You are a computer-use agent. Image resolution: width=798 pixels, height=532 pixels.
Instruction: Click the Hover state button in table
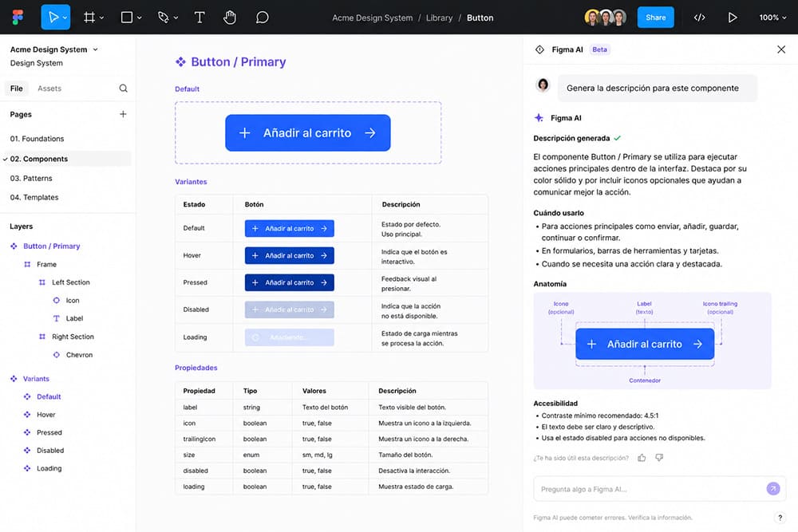coord(289,255)
